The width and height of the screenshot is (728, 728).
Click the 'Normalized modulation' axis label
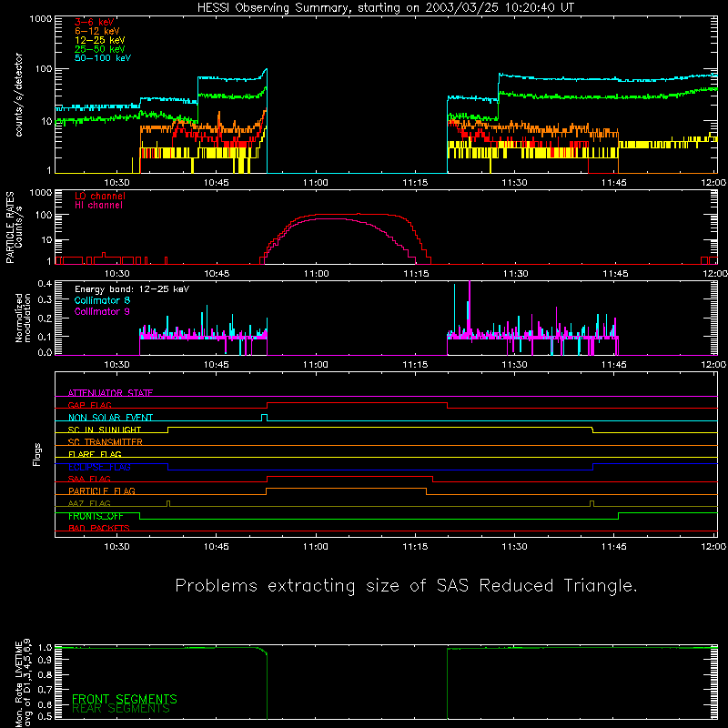click(23, 318)
